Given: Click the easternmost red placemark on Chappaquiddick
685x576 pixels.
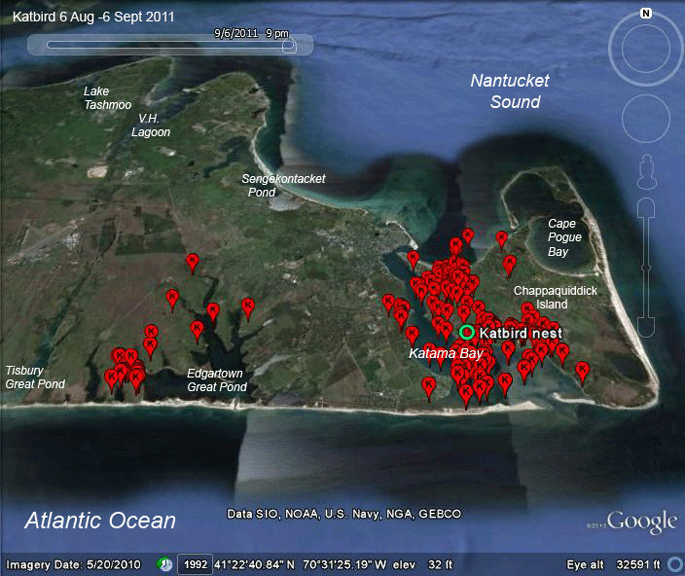Looking at the screenshot, I should [582, 372].
